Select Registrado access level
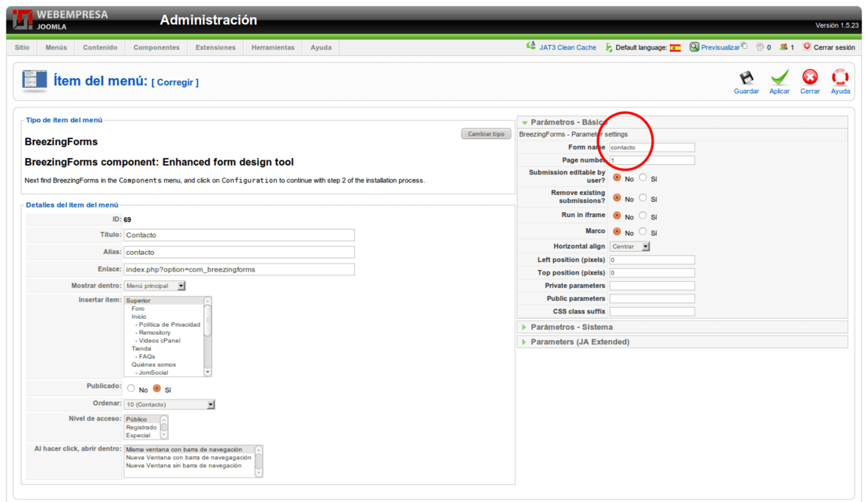The height and width of the screenshot is (502, 868). [141, 427]
